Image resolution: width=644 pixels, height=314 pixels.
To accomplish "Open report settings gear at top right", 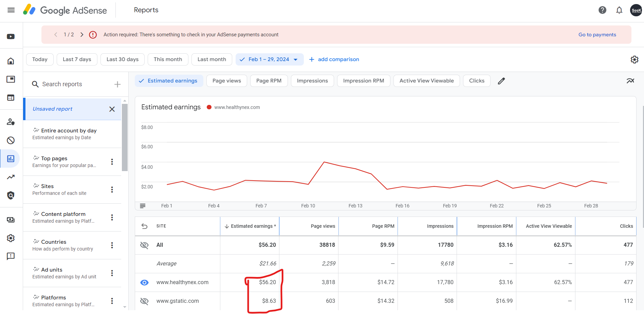I will click(x=634, y=59).
